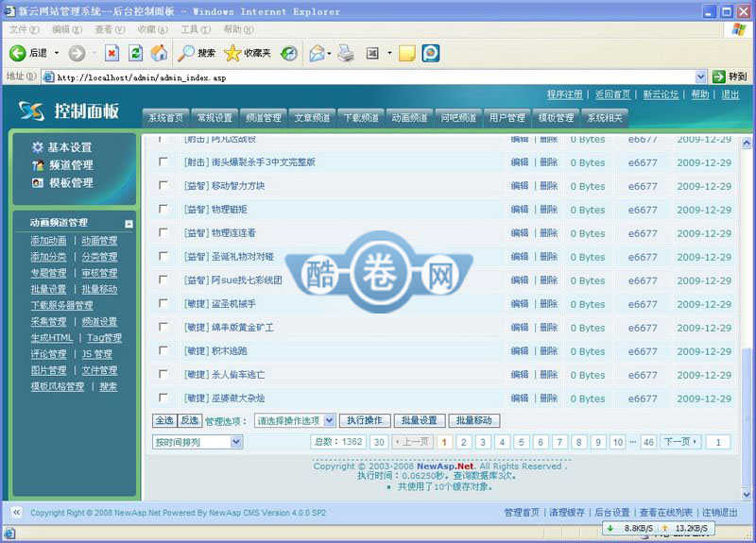Check the 街头爆裂杀手3中文完整版 row box

[163, 161]
